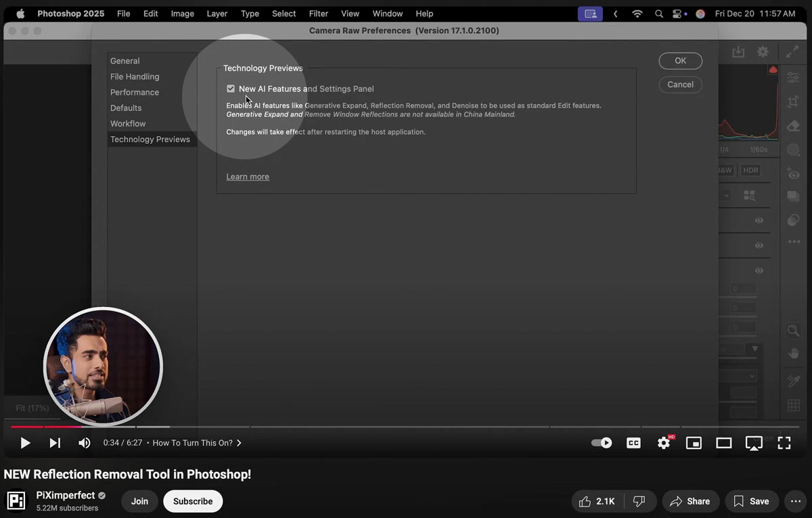
Task: Subscribe to the PiXimperfect channel
Action: (193, 501)
